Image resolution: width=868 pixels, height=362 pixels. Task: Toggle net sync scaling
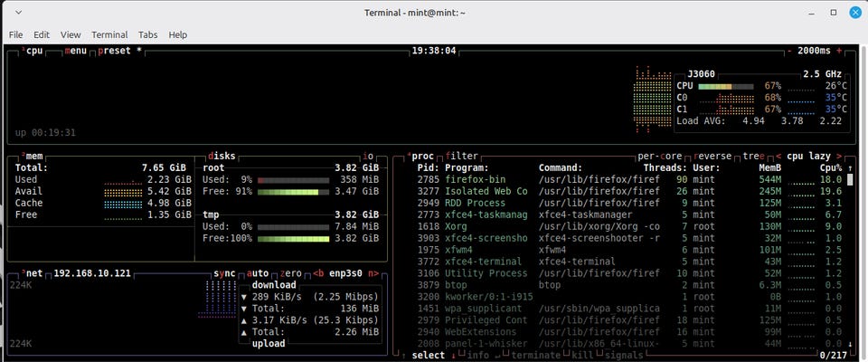(224, 273)
